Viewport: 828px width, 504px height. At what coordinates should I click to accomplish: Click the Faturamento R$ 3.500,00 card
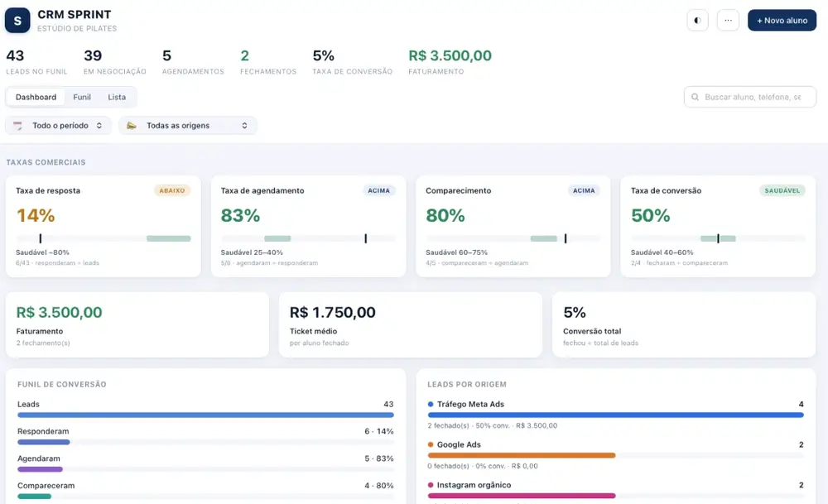tap(137, 324)
